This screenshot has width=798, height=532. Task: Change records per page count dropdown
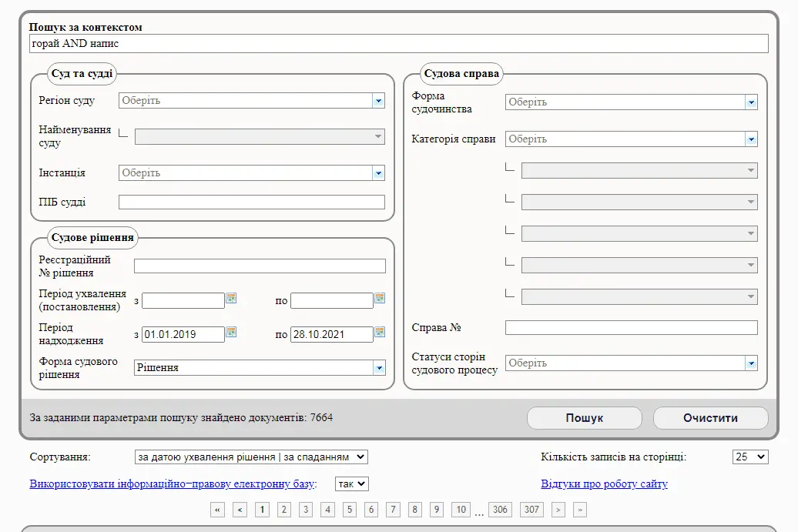click(749, 457)
